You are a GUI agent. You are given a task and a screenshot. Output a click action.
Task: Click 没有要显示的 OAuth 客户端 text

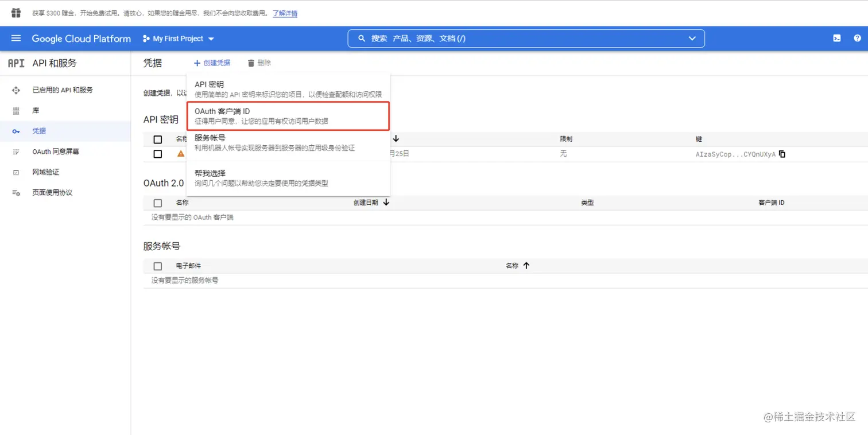tap(192, 218)
